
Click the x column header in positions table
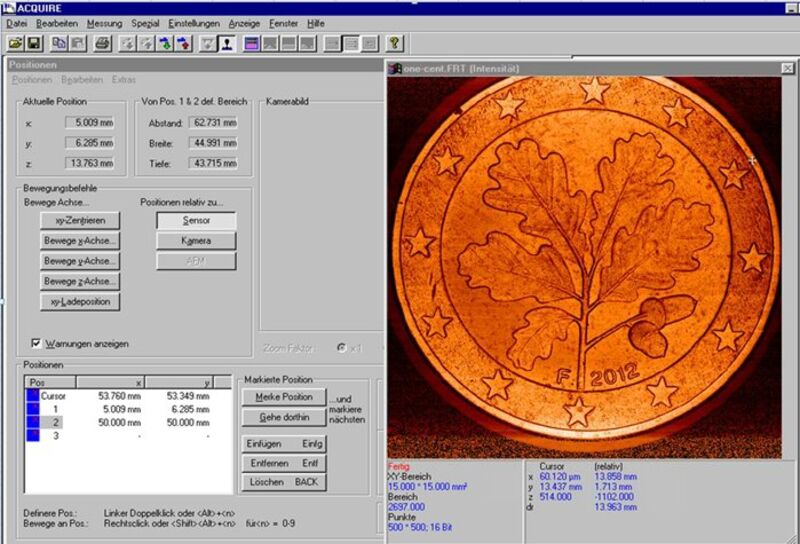pos(110,382)
